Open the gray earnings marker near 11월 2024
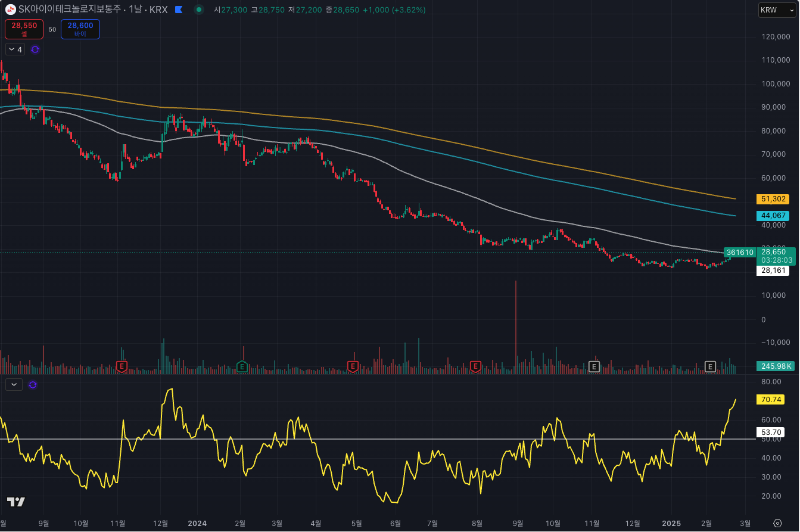This screenshot has width=800, height=532. tap(594, 366)
